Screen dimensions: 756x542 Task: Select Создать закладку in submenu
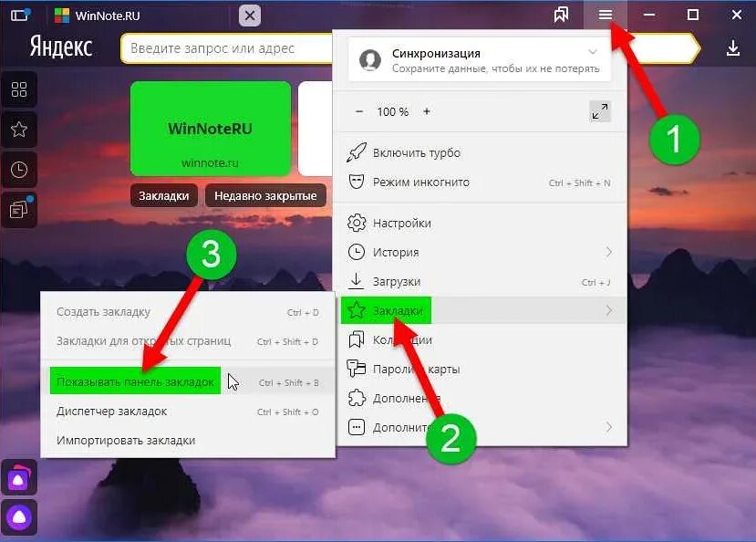pos(188,312)
